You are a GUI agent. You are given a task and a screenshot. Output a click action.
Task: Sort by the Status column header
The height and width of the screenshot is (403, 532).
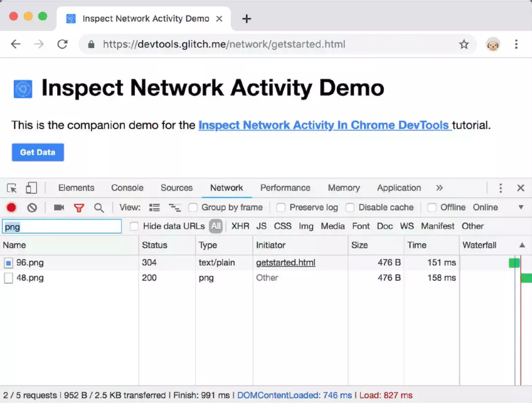(x=167, y=245)
